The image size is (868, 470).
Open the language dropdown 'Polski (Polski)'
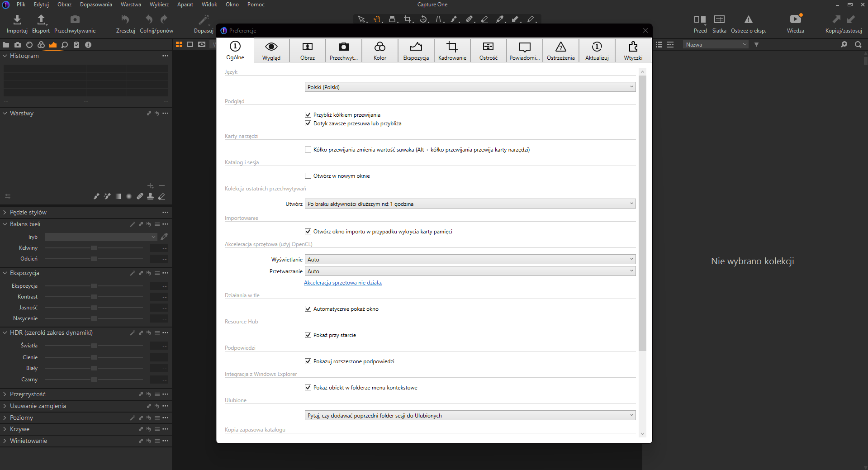coord(470,87)
